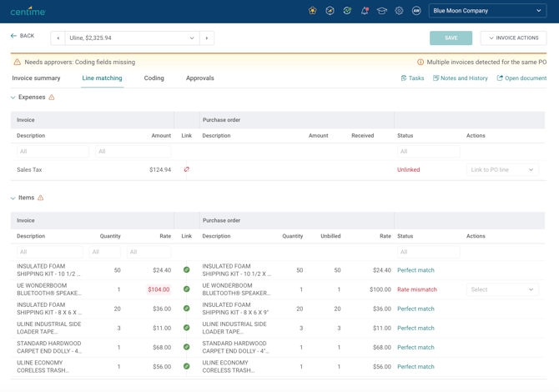This screenshot has height=392, width=559.
Task: Click the graduation cap learning icon
Action: point(382,11)
